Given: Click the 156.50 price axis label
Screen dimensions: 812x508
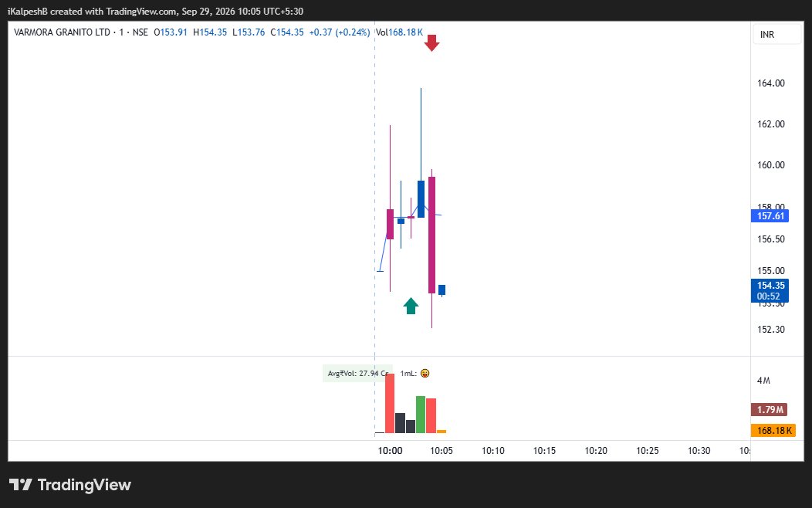Looking at the screenshot, I should click(770, 239).
